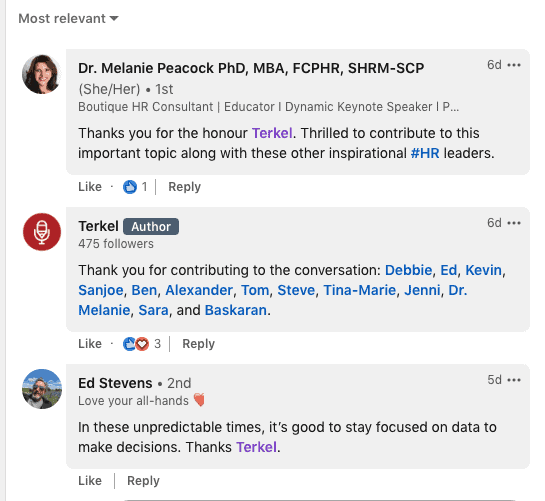
Task: Open the Jenni mention link
Action: click(422, 290)
